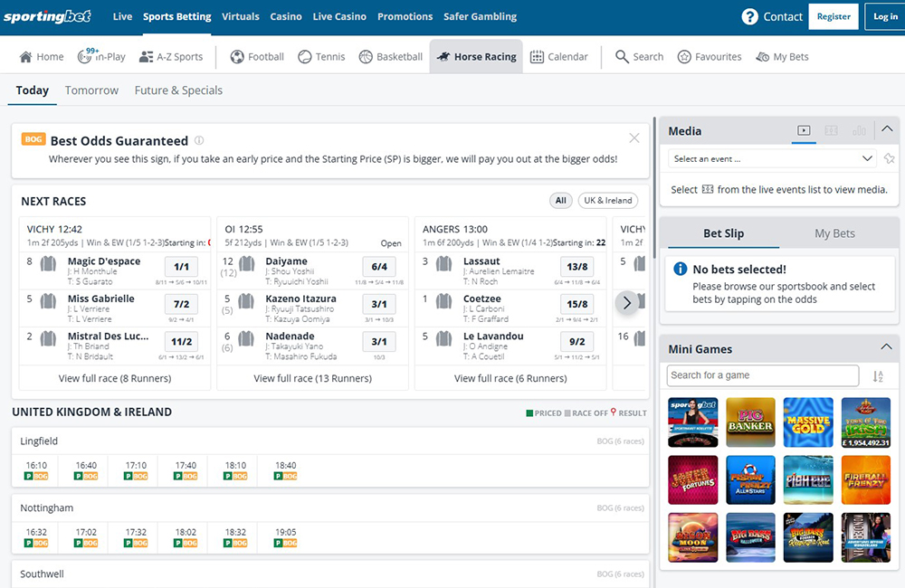The image size is (905, 588).
Task: Click Lassaut jockey silk icon
Action: 443,264
